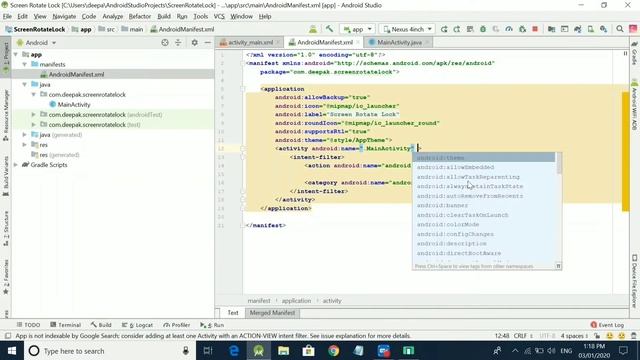Click the Attach Debugger to Android Process icon

(522, 29)
